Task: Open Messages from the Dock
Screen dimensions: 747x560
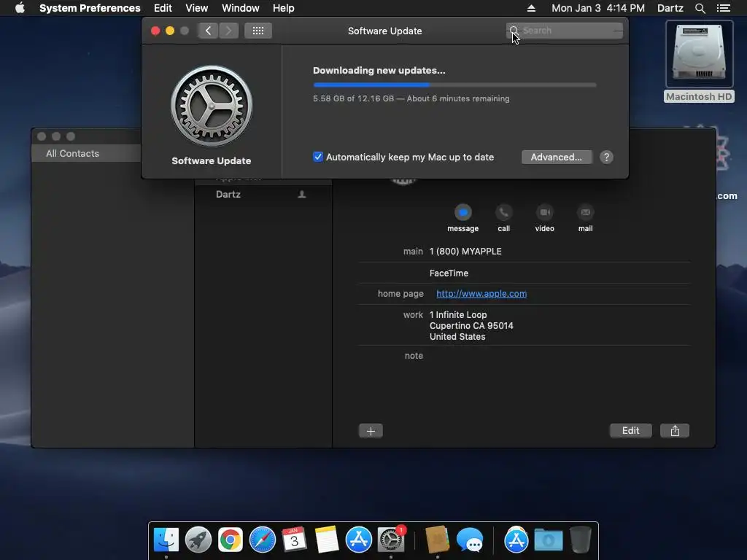Action: (x=470, y=540)
